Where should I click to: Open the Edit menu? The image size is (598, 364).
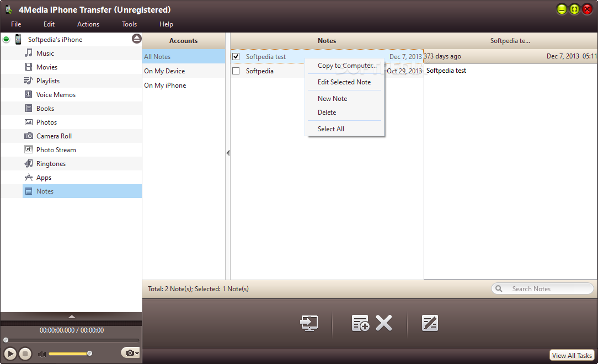(x=49, y=24)
